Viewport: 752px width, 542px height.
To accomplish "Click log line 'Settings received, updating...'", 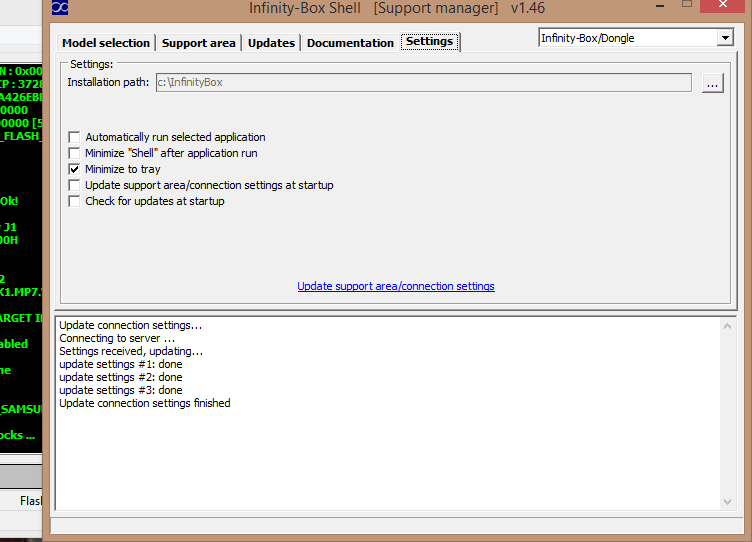I will [131, 351].
